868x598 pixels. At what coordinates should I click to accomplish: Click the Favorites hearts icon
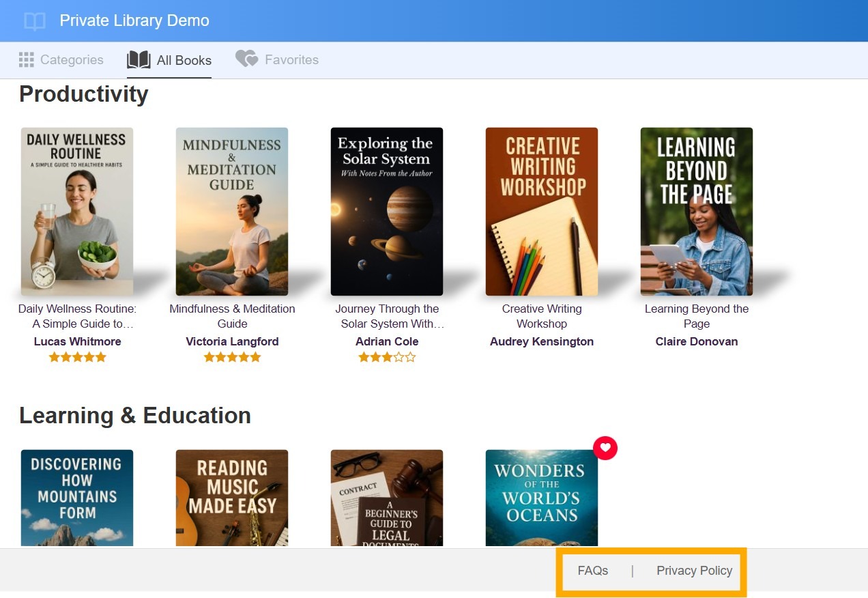tap(246, 59)
